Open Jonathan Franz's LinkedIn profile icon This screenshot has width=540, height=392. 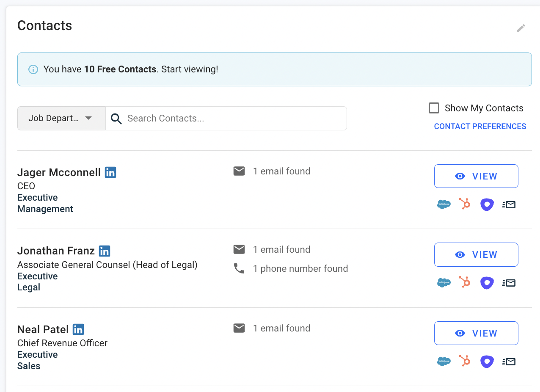pyautogui.click(x=105, y=251)
